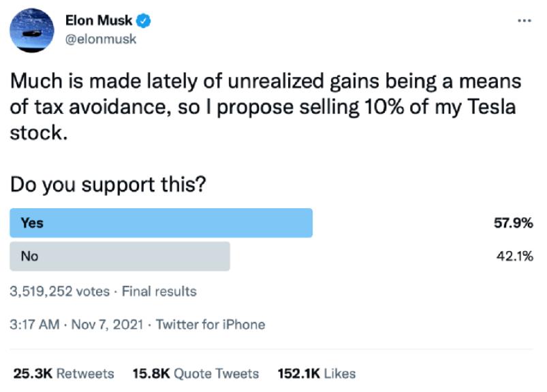Open the Twitter for iPhone source link
Image resolution: width=547 pixels, height=392 pixels.
[x=210, y=325]
